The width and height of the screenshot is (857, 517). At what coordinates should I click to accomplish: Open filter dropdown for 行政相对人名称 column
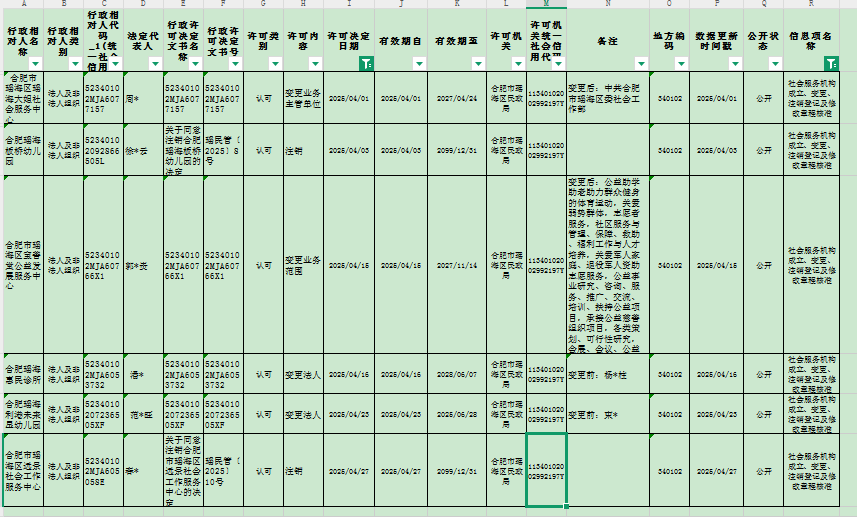[x=36, y=63]
